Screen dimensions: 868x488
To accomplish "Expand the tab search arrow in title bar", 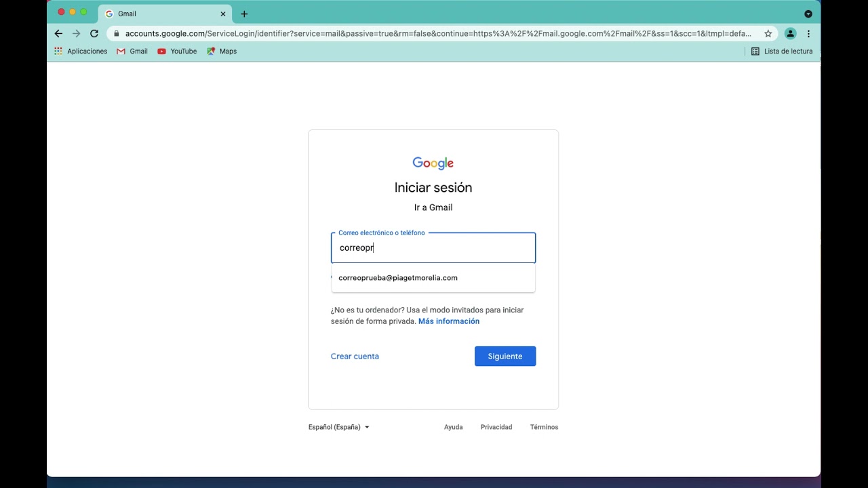I will coord(808,14).
